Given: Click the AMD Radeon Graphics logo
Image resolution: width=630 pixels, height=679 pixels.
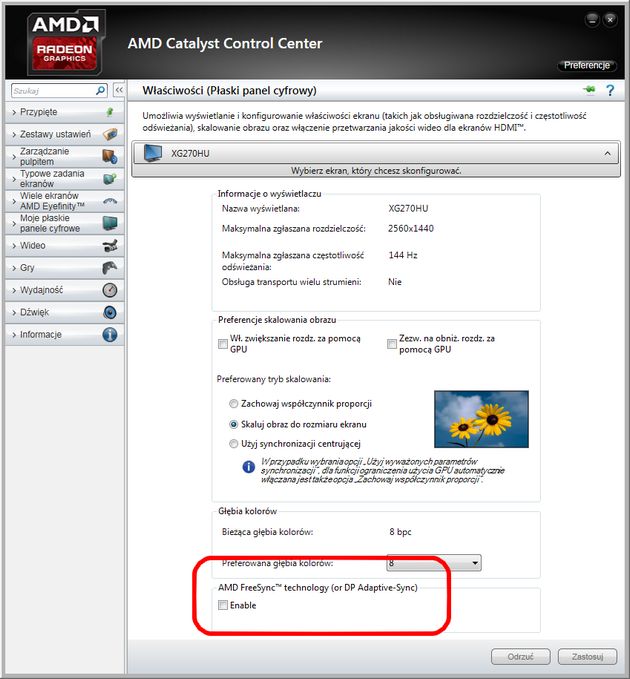Looking at the screenshot, I should (65, 41).
